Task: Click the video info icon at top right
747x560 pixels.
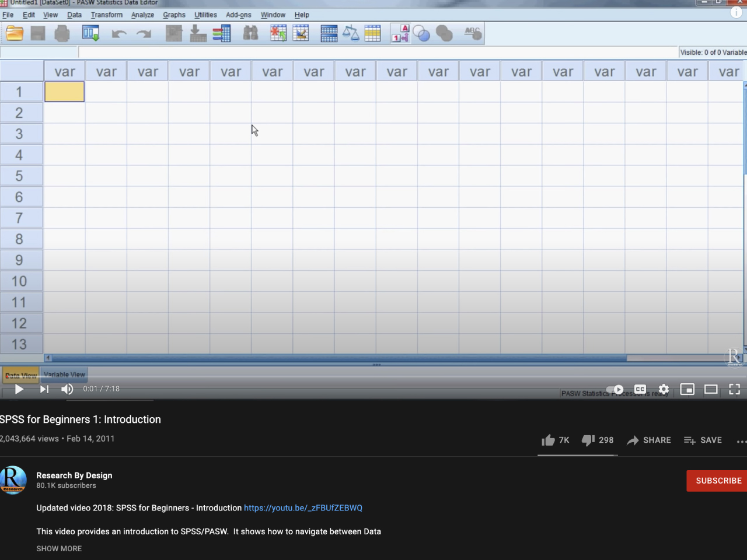Action: pos(736,12)
